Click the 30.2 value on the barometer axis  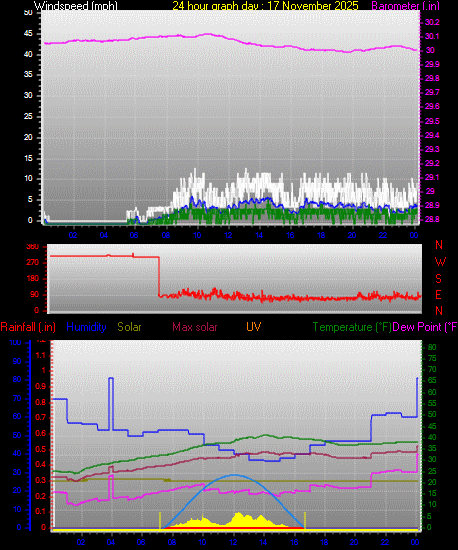[x=432, y=22]
